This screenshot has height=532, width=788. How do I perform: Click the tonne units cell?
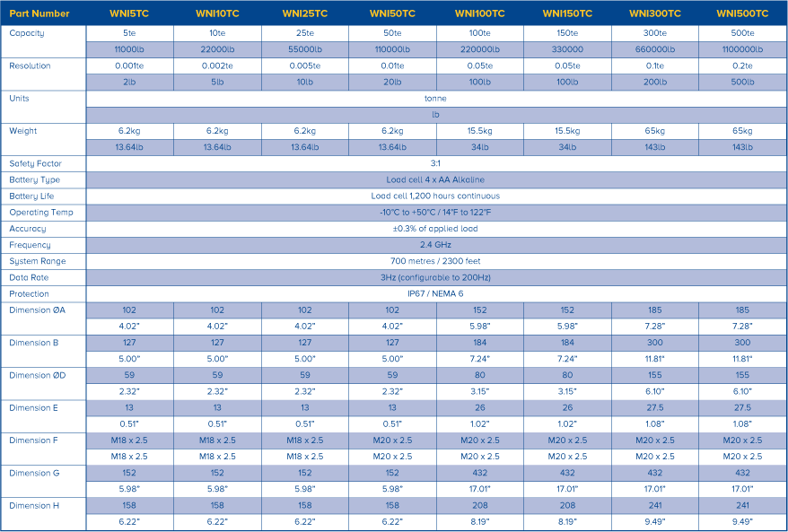click(435, 98)
